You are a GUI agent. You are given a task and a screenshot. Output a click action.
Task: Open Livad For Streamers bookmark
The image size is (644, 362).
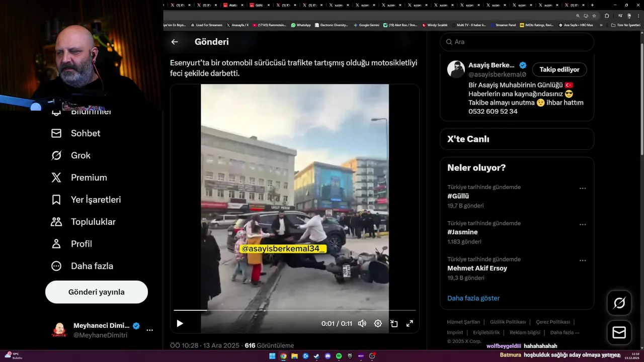pos(206,25)
